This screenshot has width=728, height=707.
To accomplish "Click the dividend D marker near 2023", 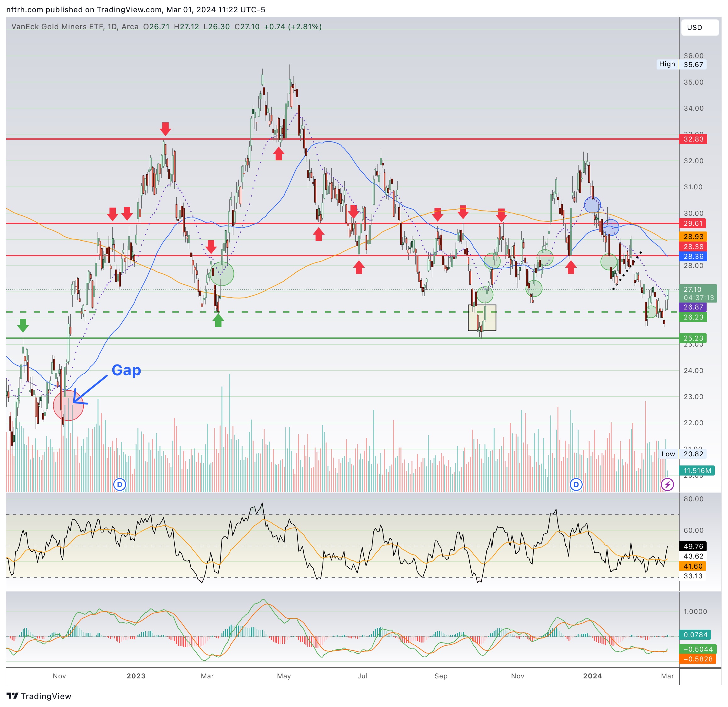I will 120,485.
